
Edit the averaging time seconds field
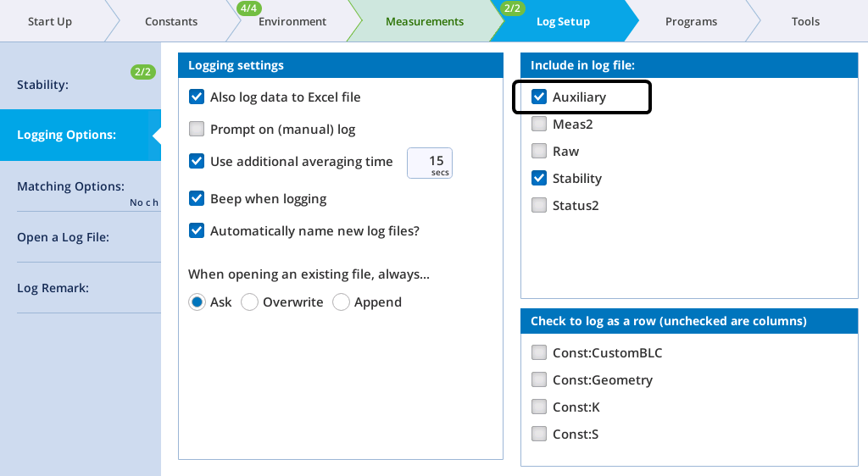pos(430,163)
